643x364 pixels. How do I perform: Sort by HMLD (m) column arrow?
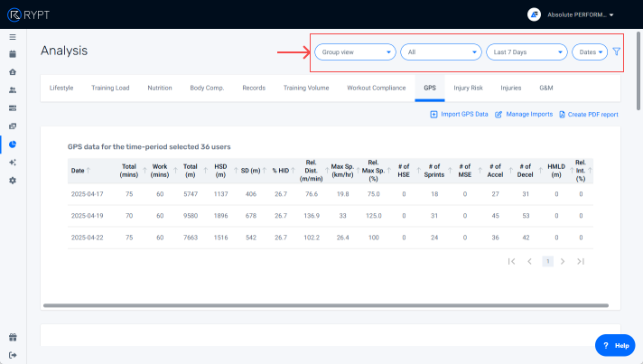pyautogui.click(x=572, y=171)
